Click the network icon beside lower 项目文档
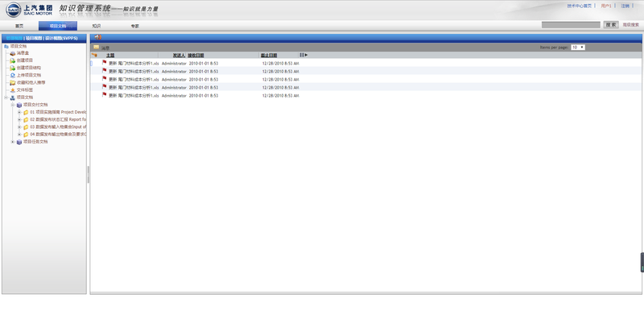Screen dimensions: 644x311 point(13,97)
